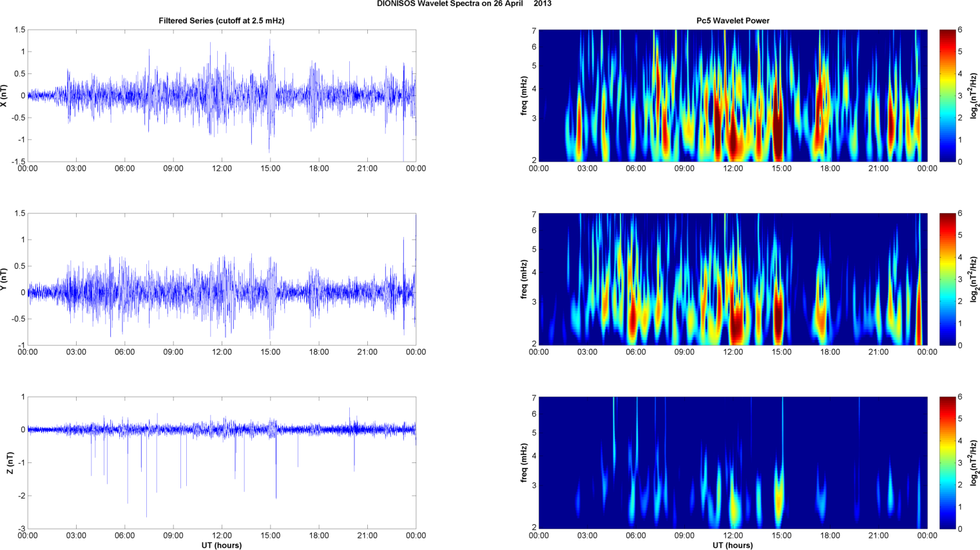Click the X (nT) axis label
The height and width of the screenshot is (550, 980).
(x=5, y=96)
